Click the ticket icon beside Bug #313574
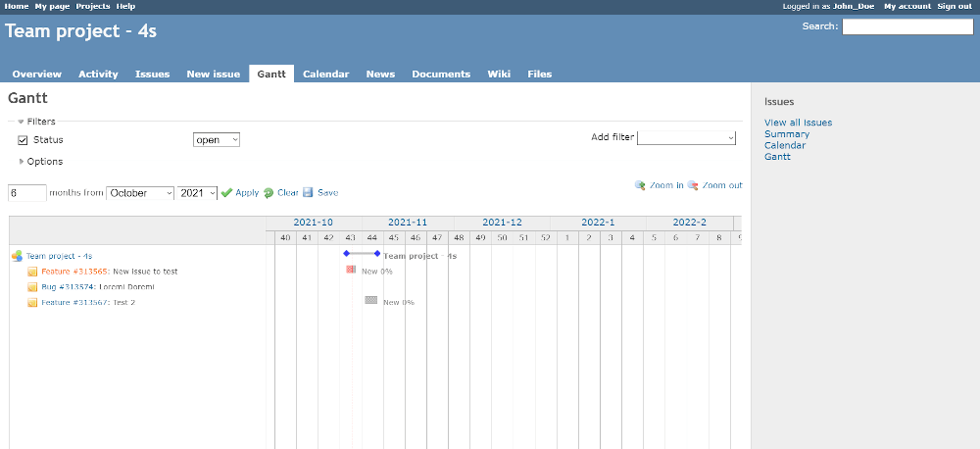This screenshot has height=449, width=980. [32, 287]
